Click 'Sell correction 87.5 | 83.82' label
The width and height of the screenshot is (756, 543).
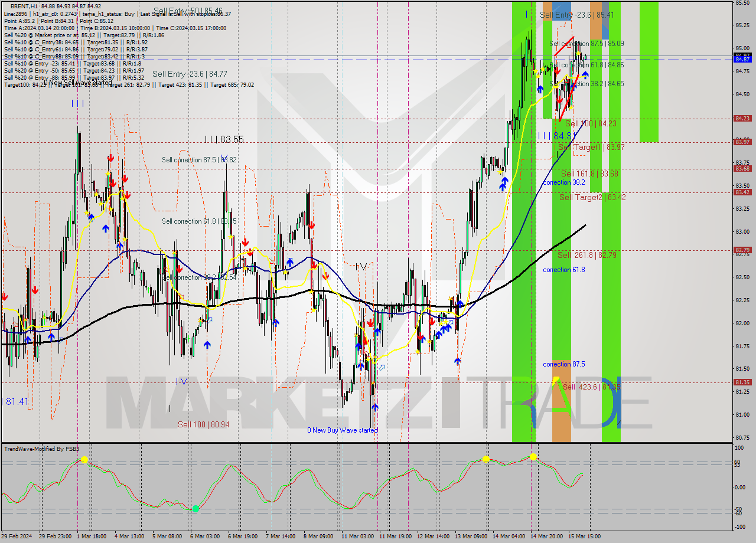point(200,160)
